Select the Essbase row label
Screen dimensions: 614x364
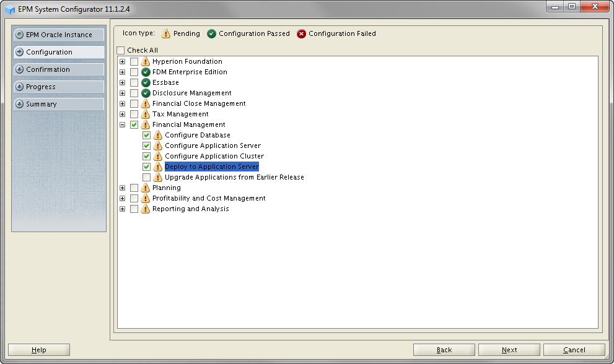[165, 82]
